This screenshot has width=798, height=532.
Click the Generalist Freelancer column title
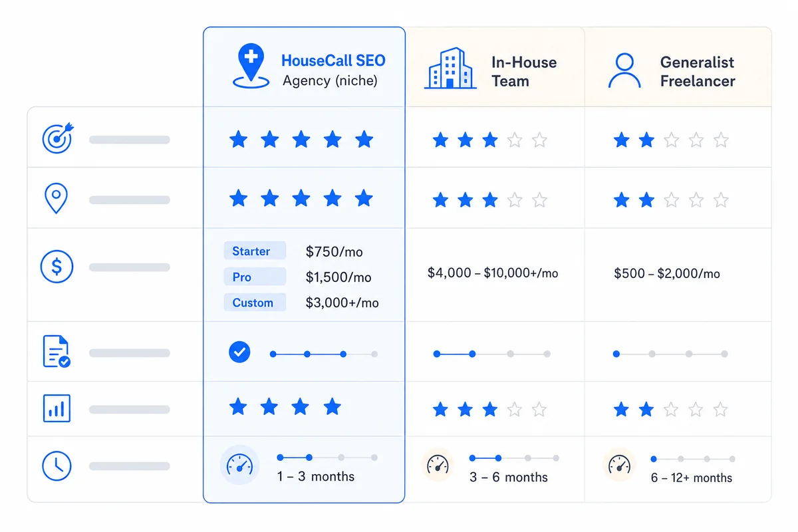click(698, 72)
